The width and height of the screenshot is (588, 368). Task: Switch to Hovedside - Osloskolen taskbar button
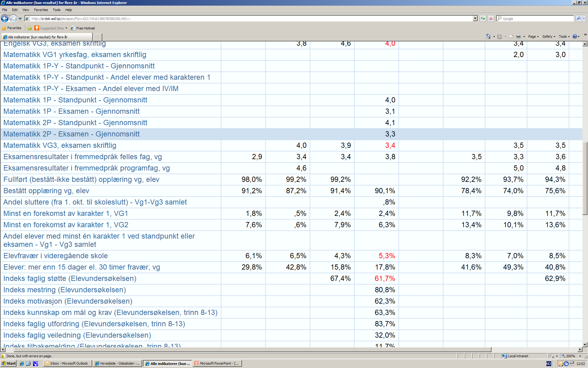click(x=117, y=363)
